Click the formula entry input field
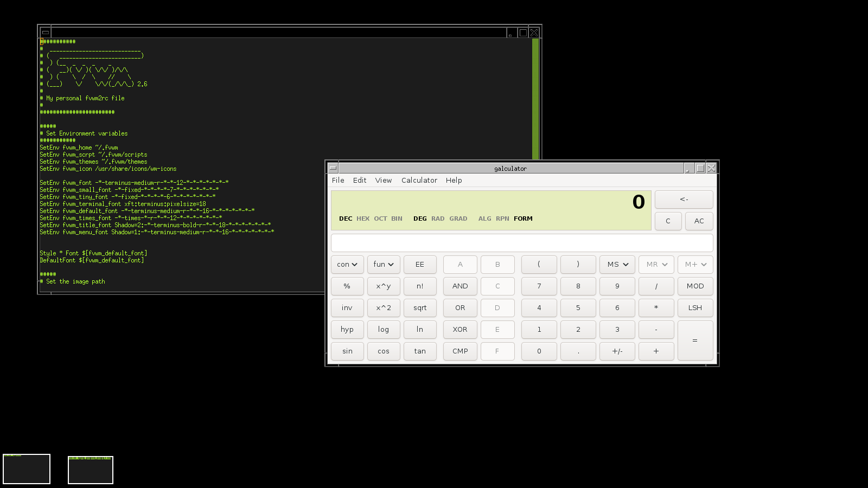 click(x=521, y=243)
